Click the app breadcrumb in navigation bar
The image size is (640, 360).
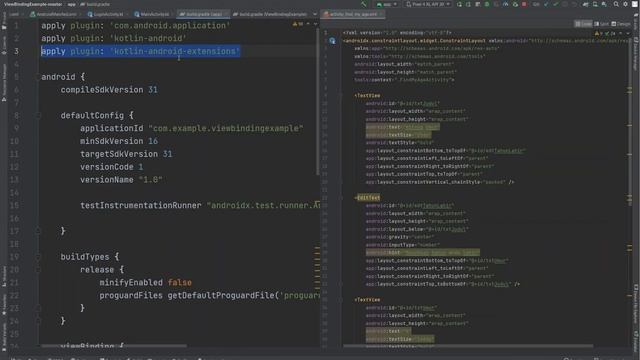(71, 4)
